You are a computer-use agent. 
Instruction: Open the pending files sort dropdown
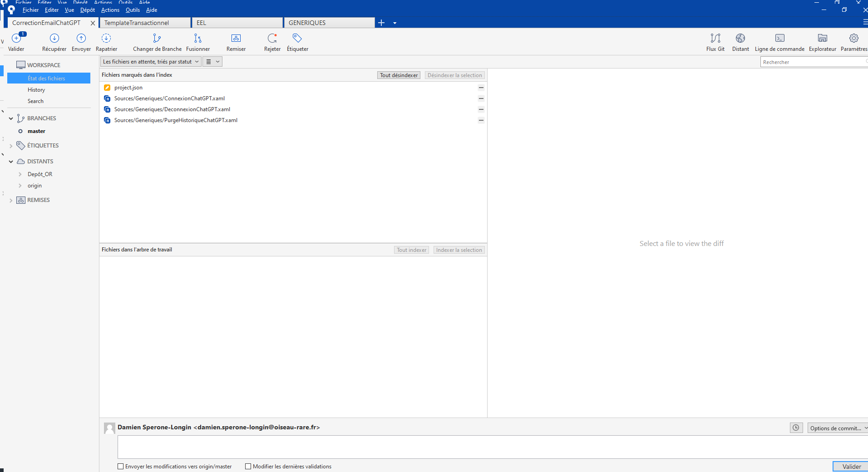pos(151,62)
